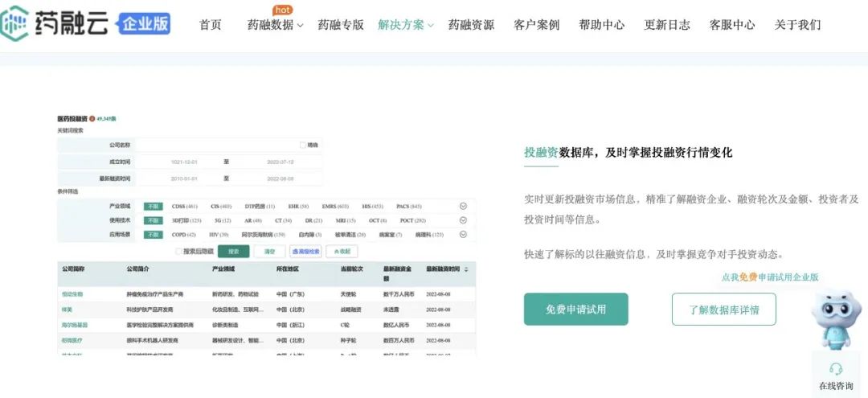Viewport: 868px width, 398px height.
Task: Enable the 搜索后隐藏 checkbox
Action: 179,251
